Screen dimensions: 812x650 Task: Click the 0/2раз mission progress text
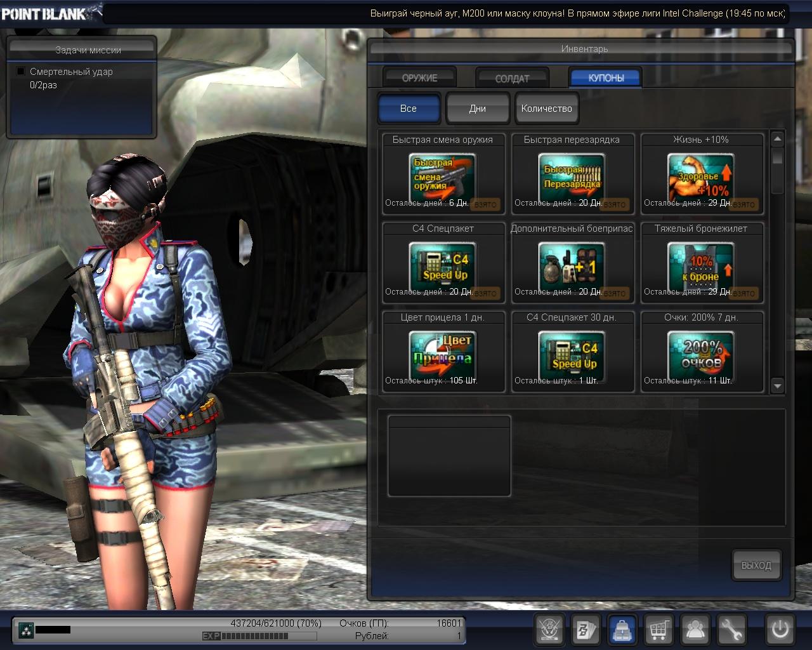click(x=43, y=85)
